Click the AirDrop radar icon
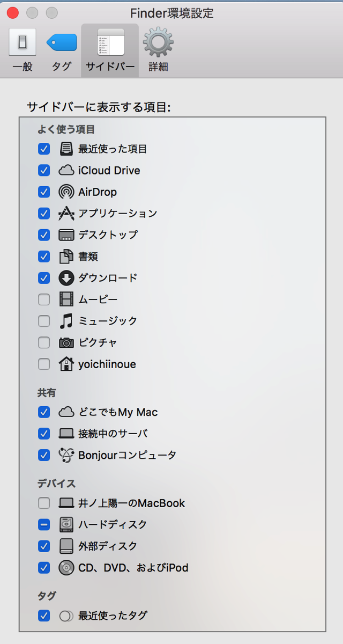The image size is (343, 644). pos(66,192)
